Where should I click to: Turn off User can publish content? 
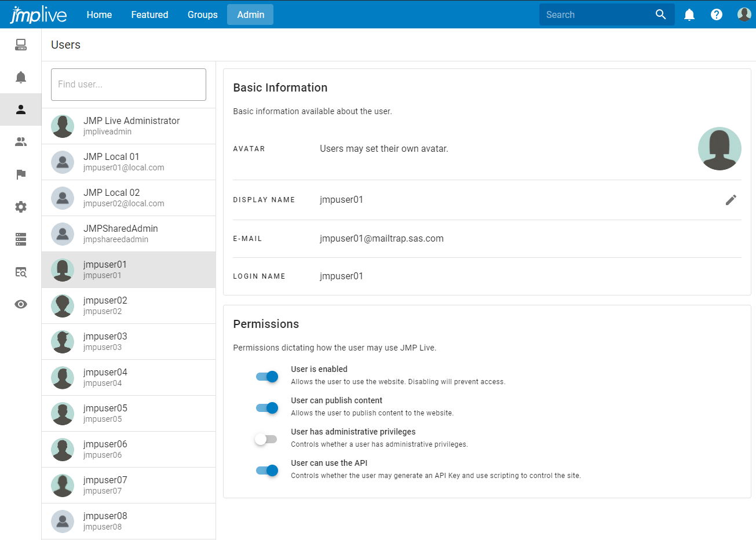(266, 407)
